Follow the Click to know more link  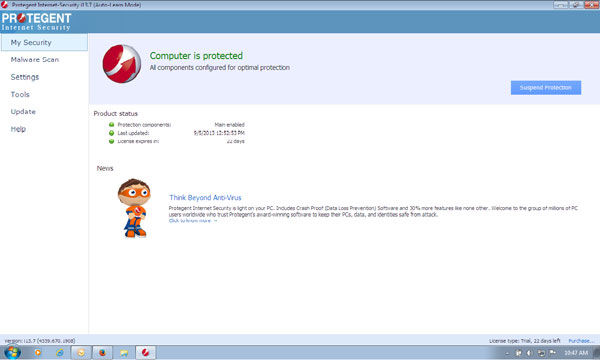pos(193,221)
